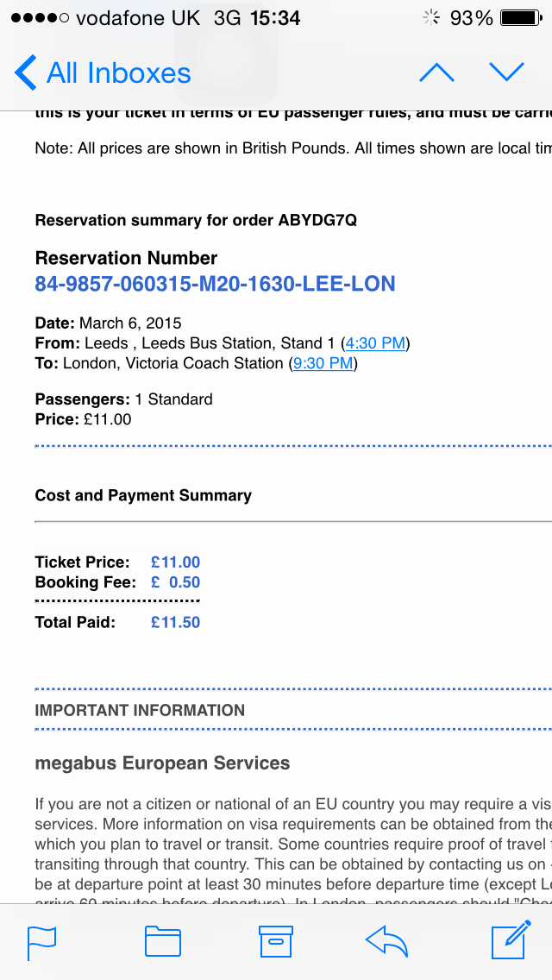Viewport: 552px width, 980px height.
Task: Open the 4:30 PM departure time link
Action: pyautogui.click(x=375, y=343)
